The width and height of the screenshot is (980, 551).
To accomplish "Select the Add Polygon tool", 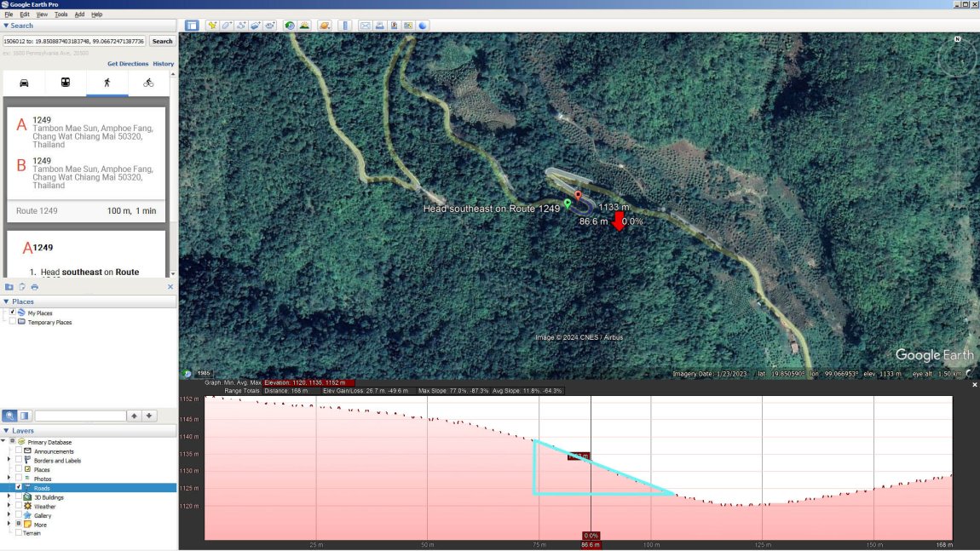I will click(x=226, y=25).
